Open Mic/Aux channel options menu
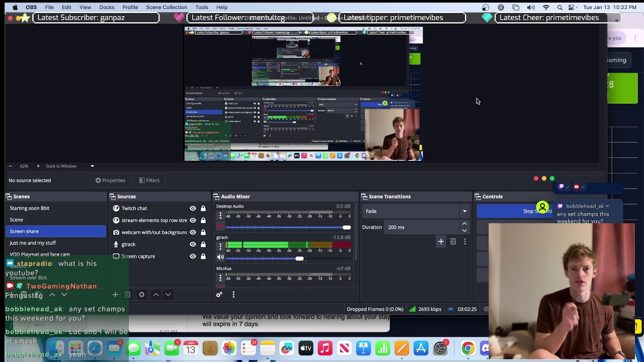This screenshot has height=362, width=644. 220,278
